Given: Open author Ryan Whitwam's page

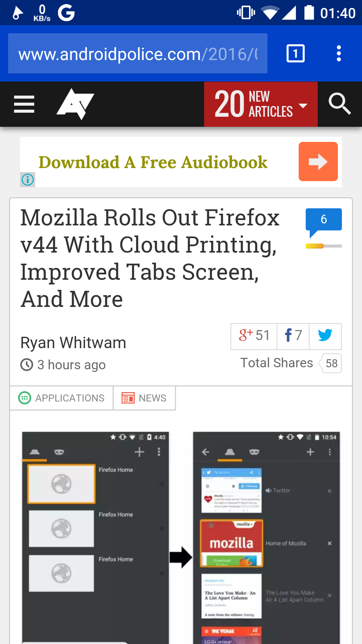Looking at the screenshot, I should tap(73, 342).
